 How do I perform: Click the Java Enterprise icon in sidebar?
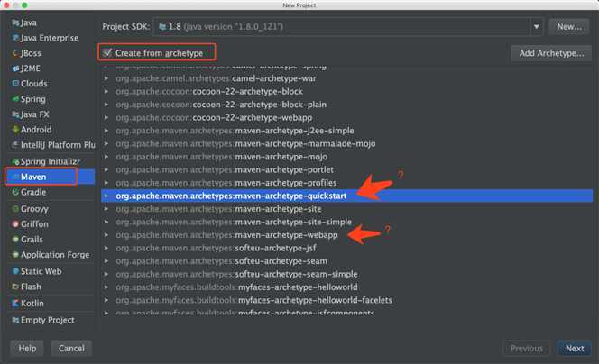pos(15,38)
